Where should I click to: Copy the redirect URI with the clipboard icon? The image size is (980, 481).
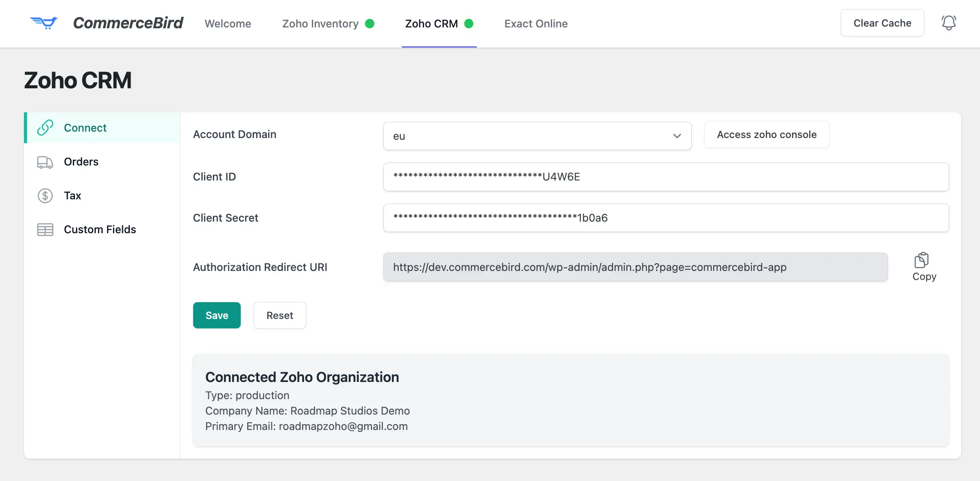click(921, 261)
